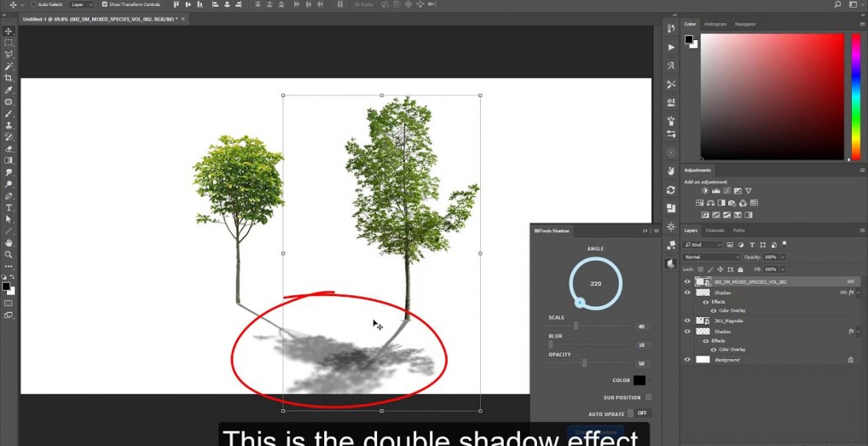The width and height of the screenshot is (868, 446).
Task: Open the Normal blend mode dropdown
Action: pyautogui.click(x=711, y=257)
